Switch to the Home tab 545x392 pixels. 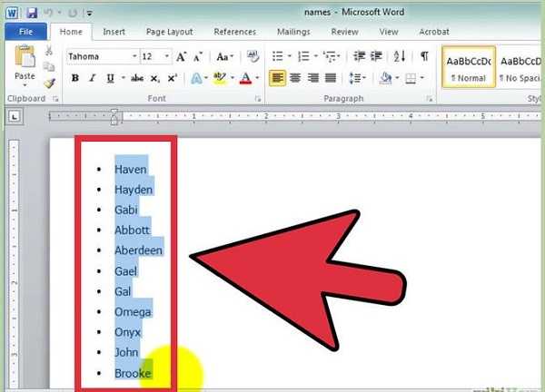coord(71,32)
